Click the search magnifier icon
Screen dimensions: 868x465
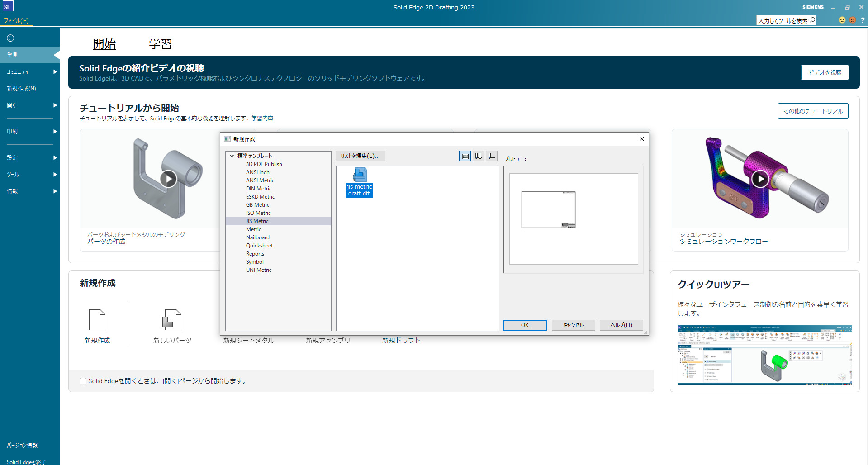(x=812, y=20)
